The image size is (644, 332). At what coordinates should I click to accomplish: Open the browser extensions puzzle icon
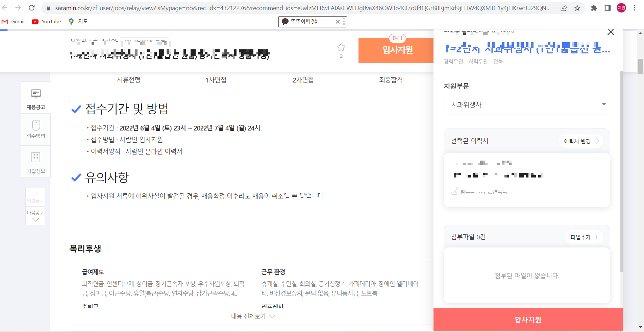coord(594,8)
